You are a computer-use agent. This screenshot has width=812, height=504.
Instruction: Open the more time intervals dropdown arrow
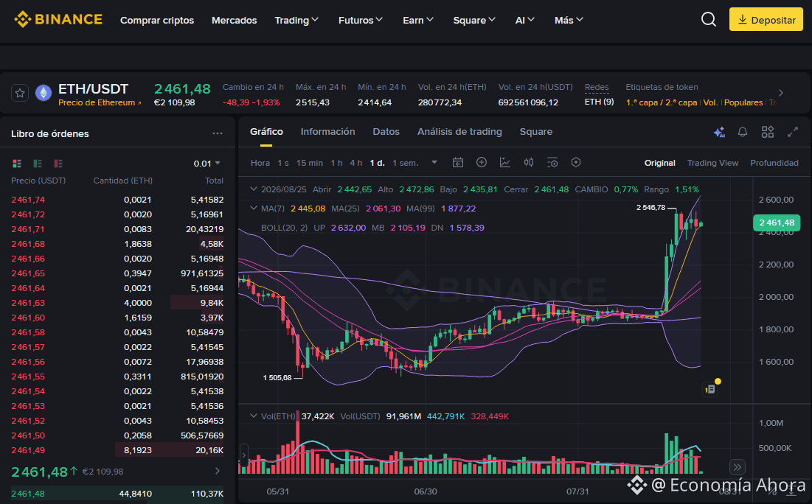[x=434, y=163]
